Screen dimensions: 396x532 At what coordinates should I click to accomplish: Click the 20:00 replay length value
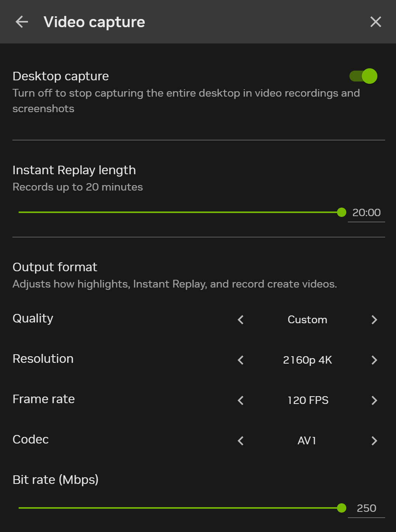(x=366, y=212)
